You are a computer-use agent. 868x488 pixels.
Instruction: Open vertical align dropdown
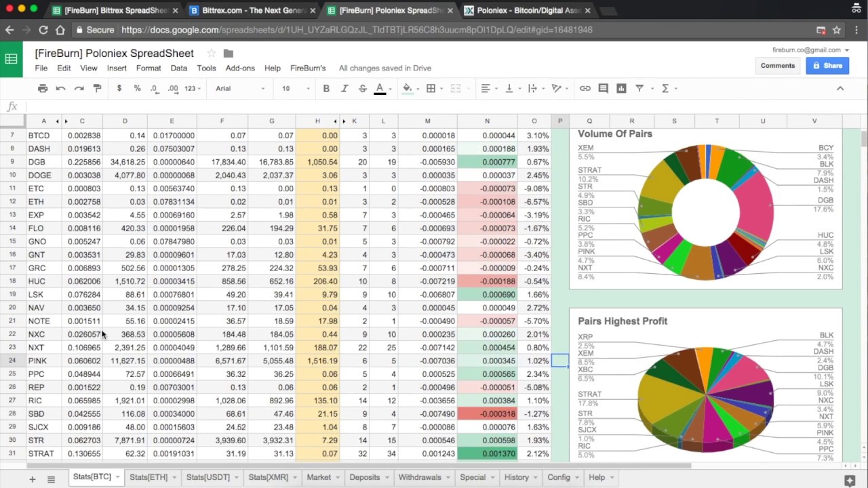[512, 88]
